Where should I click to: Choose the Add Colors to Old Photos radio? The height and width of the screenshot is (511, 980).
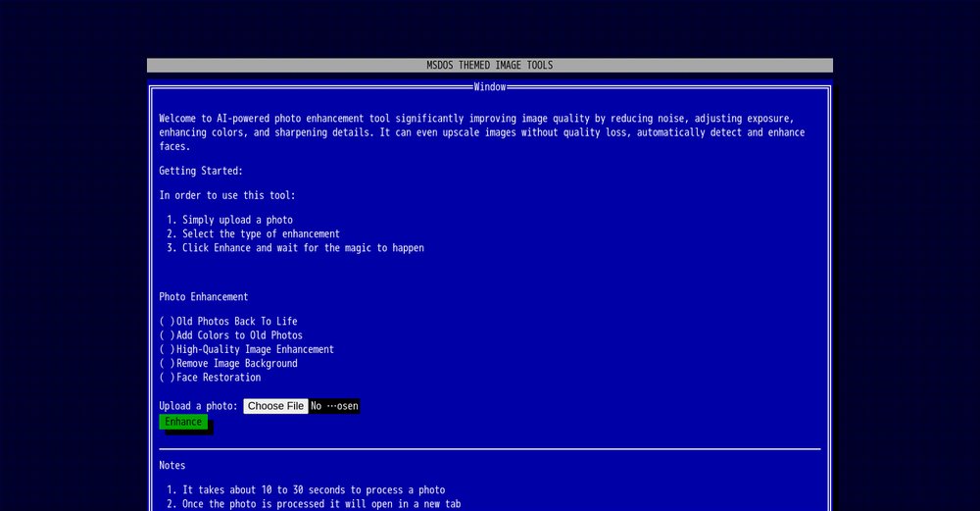[x=168, y=335]
